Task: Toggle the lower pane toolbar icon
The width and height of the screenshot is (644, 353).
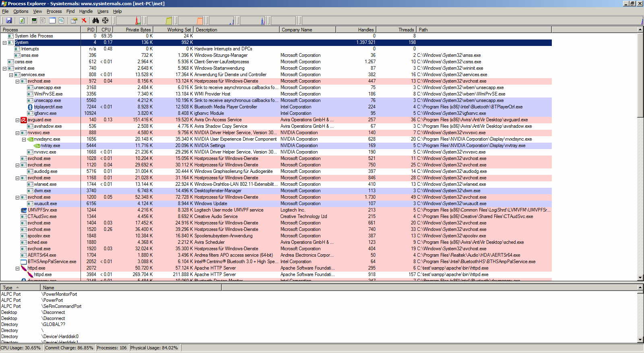Action: 52,20
